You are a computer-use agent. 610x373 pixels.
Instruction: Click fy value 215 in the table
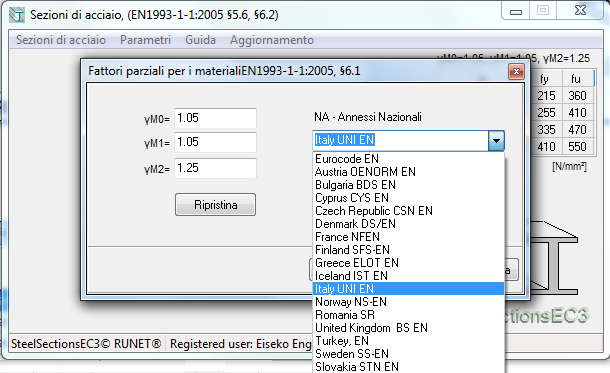tap(546, 96)
